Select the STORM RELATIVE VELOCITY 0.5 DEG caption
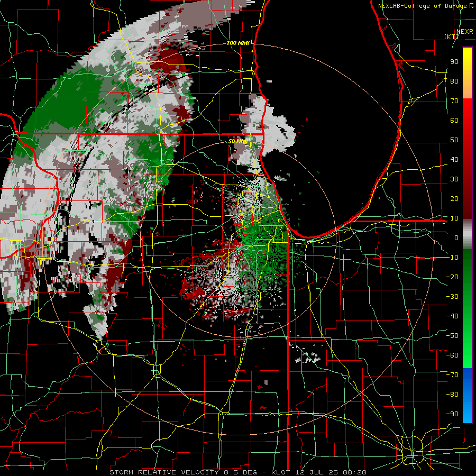Image resolution: width=476 pixels, height=476 pixels. pyautogui.click(x=183, y=472)
